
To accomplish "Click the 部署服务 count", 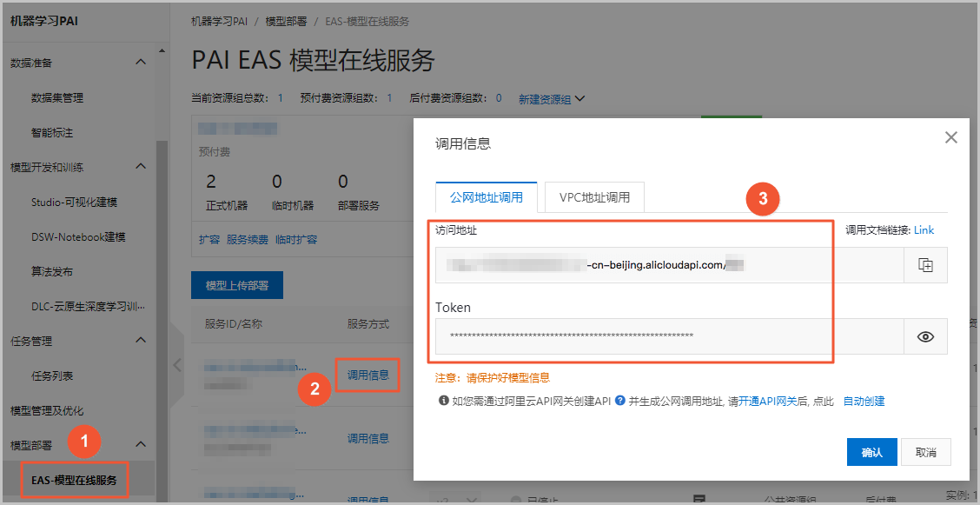I will (342, 182).
